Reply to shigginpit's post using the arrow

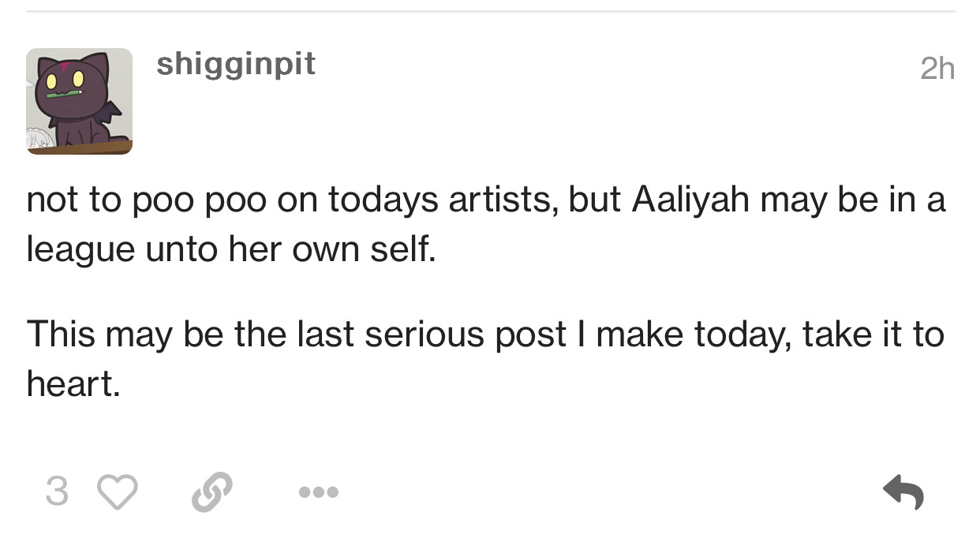(x=903, y=492)
